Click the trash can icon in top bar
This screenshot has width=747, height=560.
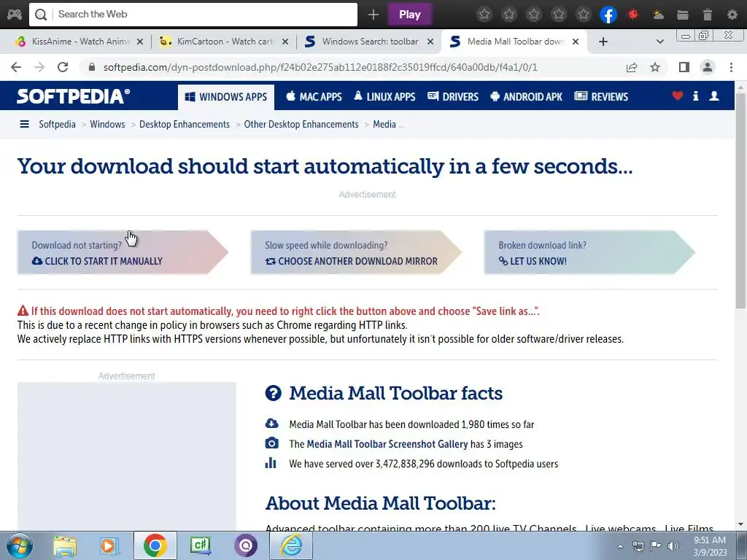[x=708, y=15]
